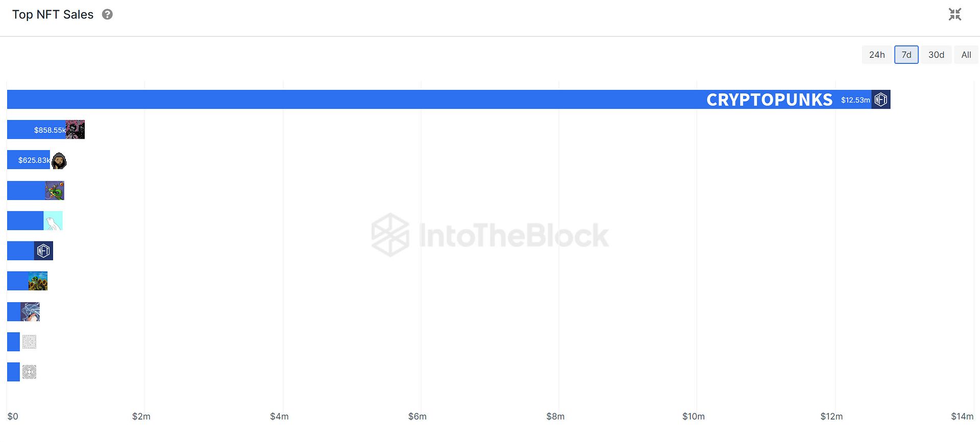The height and width of the screenshot is (442, 980).
Task: Click the NFT hexagon logo on sixth bar
Action: pyautogui.click(x=43, y=251)
